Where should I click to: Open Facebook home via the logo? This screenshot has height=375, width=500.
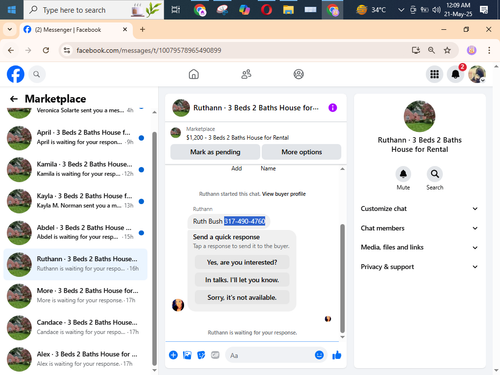pos(15,74)
